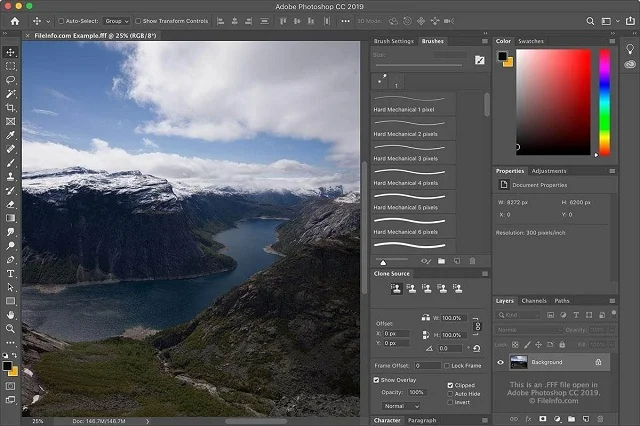
Task: Click the Frame Offset input field
Action: (427, 366)
